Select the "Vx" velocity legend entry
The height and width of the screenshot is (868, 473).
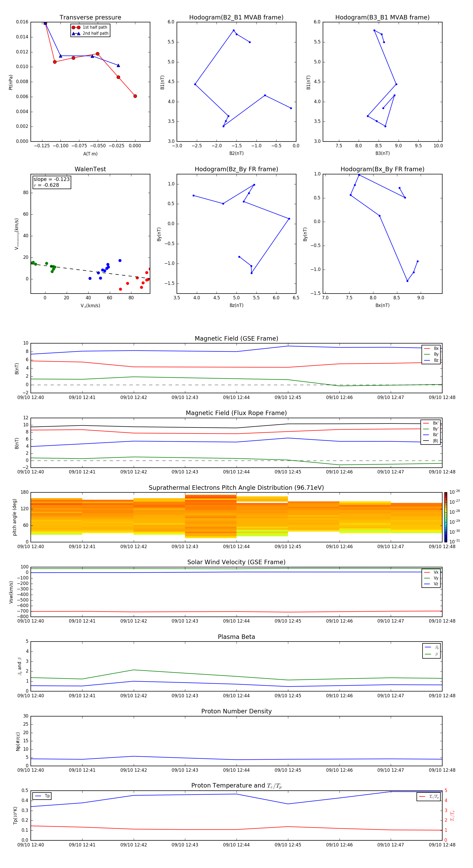pyautogui.click(x=431, y=572)
